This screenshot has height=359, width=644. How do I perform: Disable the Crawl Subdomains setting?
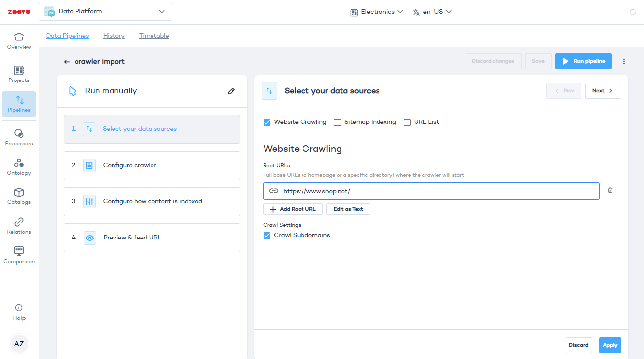click(267, 235)
